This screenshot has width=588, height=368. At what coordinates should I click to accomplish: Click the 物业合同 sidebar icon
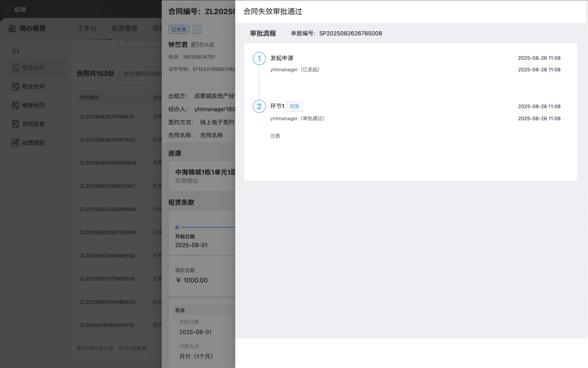click(15, 86)
